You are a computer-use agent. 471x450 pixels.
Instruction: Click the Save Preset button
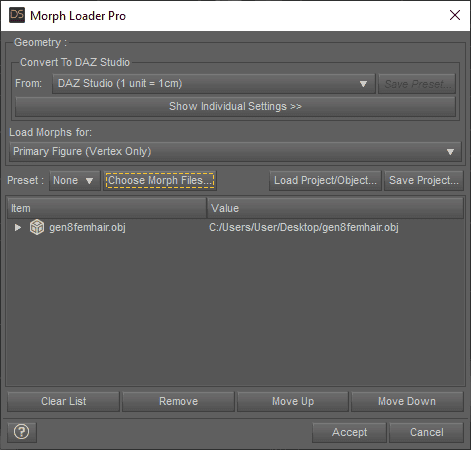[x=417, y=83]
